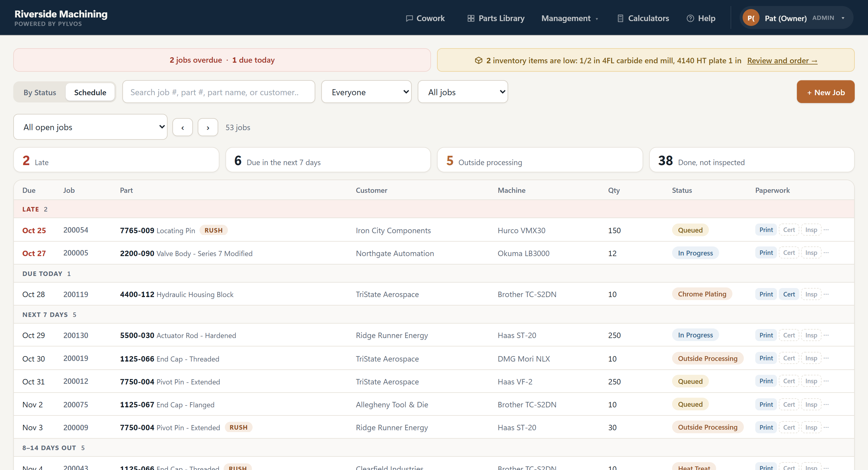Open more options for job 200130

pos(826,335)
